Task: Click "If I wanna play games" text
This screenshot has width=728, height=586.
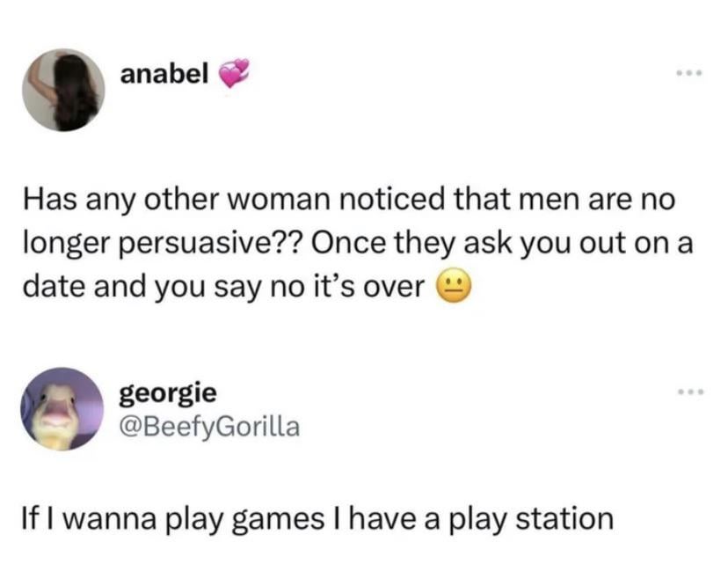Action: click(x=172, y=519)
